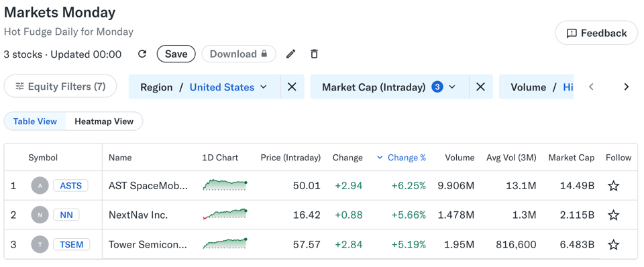Screen dimensions: 644x267
Task: Click the NN avatar circle
Action: tap(40, 215)
